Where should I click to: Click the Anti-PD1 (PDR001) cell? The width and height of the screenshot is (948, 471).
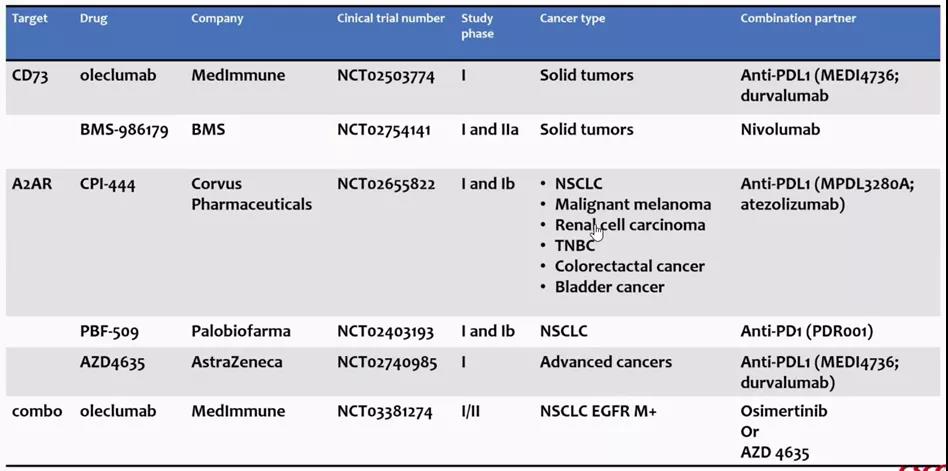point(806,331)
